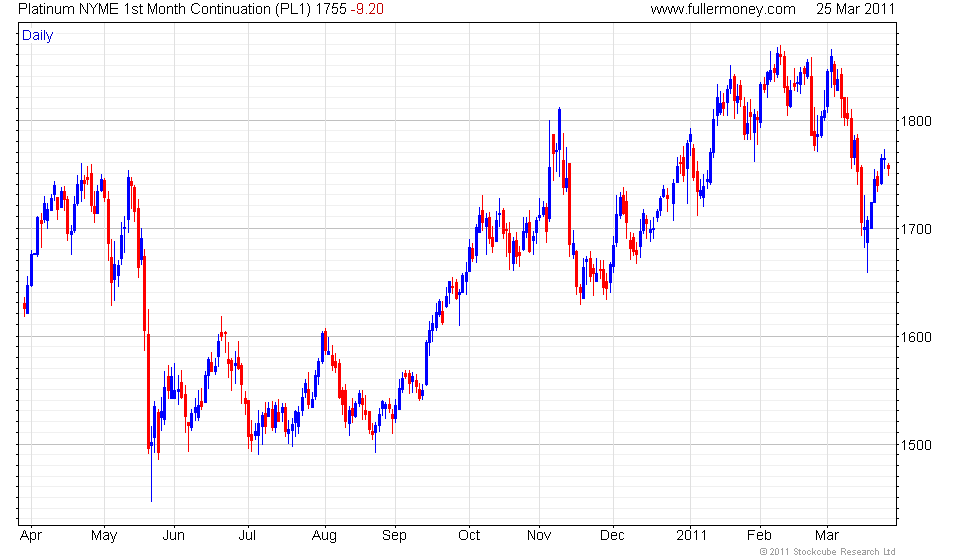Click the Jul month label
980x560 pixels.
248,536
